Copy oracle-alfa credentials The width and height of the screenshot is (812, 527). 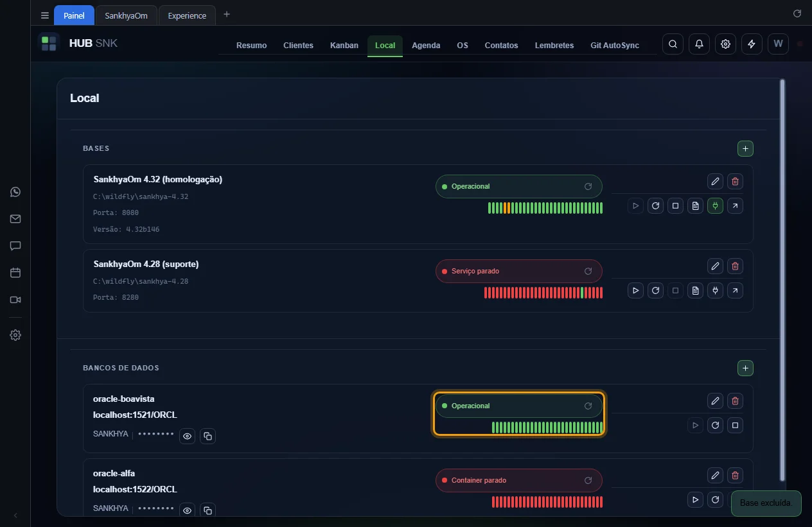pos(207,510)
